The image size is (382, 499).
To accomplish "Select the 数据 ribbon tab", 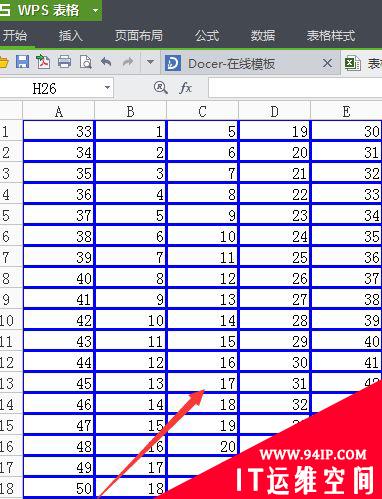I will coord(263,35).
